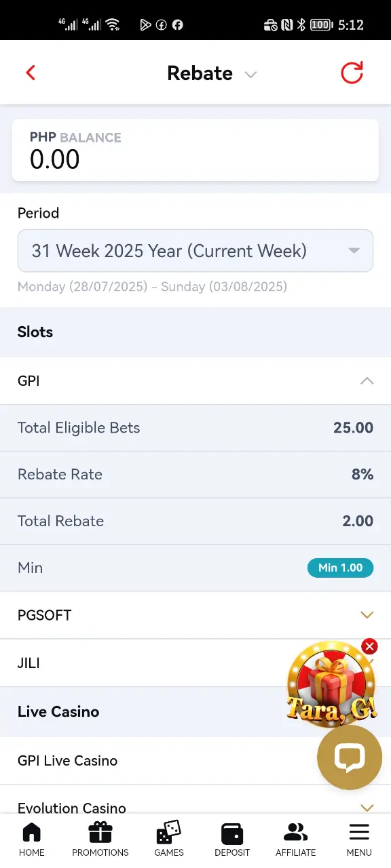Open the Games dice icon
The height and width of the screenshot is (868, 391).
[168, 832]
